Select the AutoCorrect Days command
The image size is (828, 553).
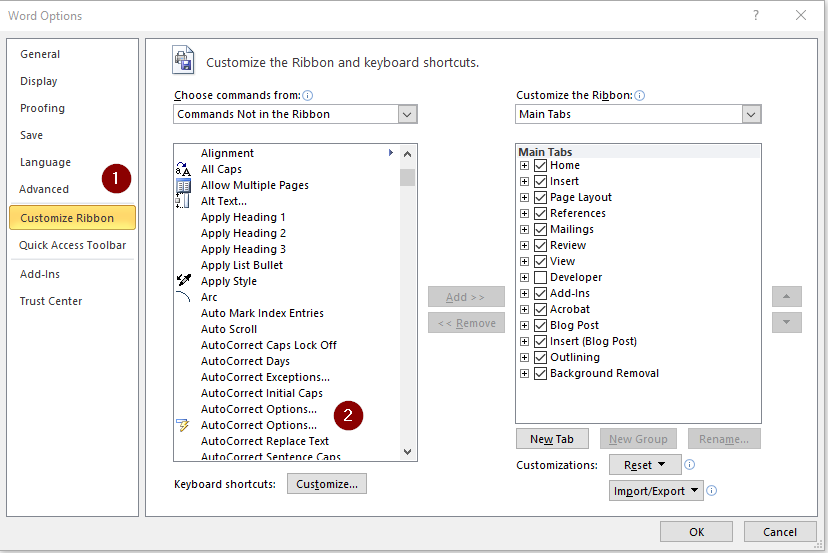tap(245, 361)
